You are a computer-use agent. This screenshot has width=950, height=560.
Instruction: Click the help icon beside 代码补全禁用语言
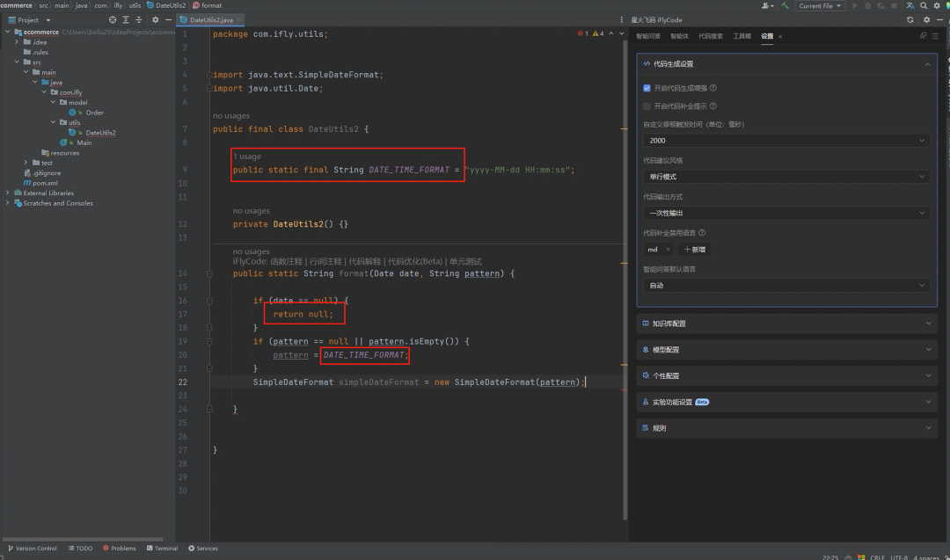(702, 232)
